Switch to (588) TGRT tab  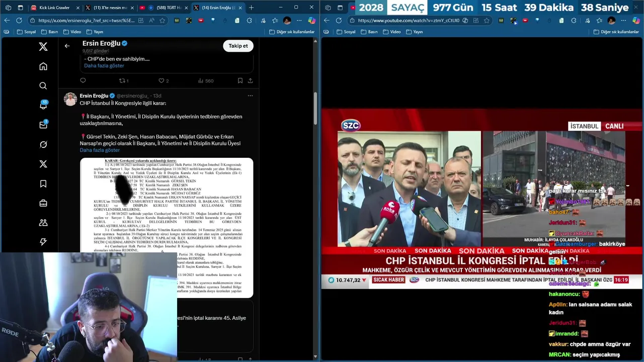163,8
